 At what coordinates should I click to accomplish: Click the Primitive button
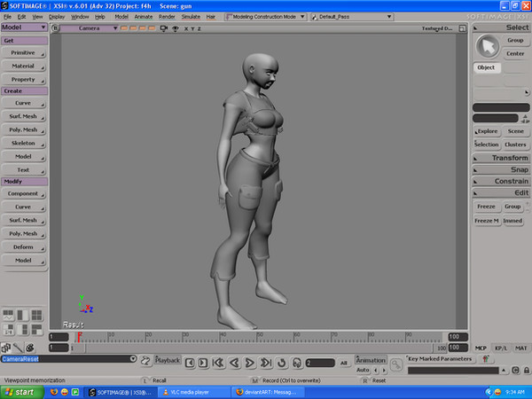click(x=23, y=52)
